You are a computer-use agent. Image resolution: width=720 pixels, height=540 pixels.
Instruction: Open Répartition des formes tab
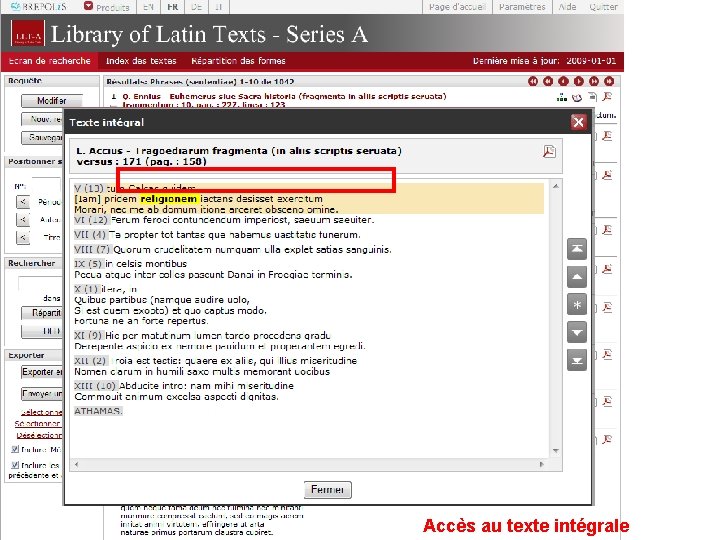pos(238,61)
